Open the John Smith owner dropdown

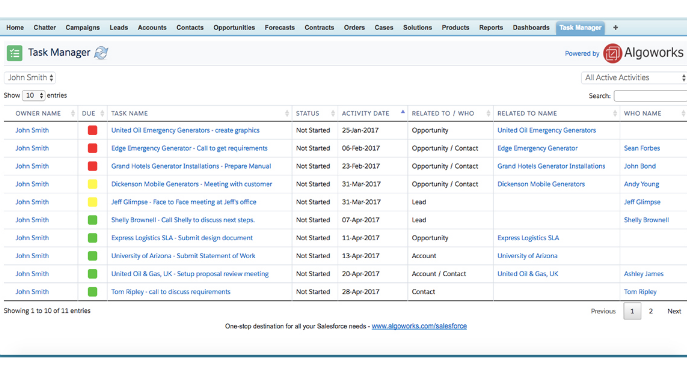point(30,78)
